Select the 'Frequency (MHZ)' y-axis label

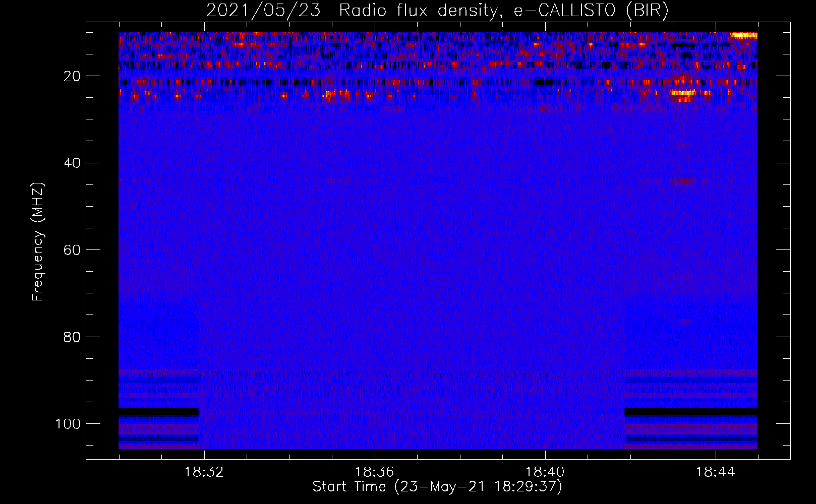click(x=38, y=242)
